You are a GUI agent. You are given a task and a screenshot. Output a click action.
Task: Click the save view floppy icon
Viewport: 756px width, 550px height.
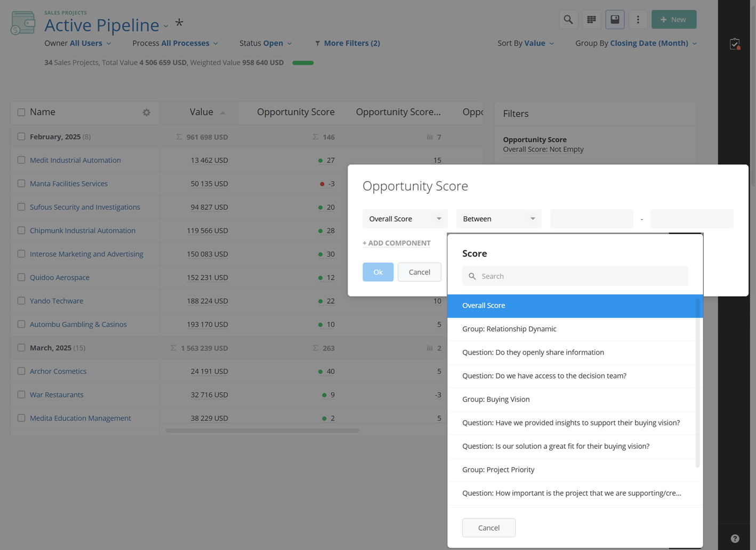615,20
